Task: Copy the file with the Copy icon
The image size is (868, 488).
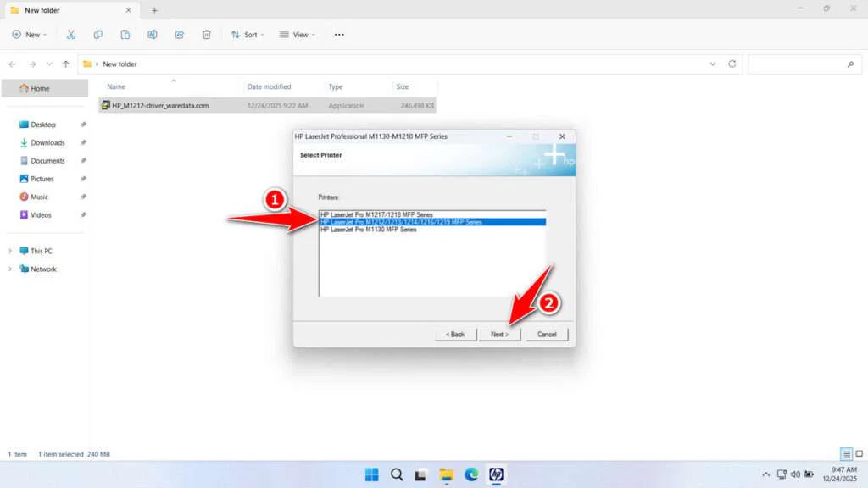Action: point(98,35)
